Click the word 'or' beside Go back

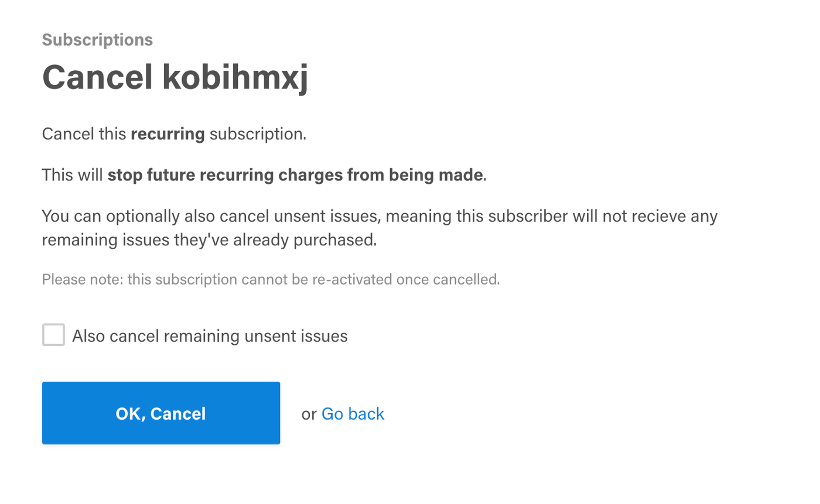(x=309, y=414)
